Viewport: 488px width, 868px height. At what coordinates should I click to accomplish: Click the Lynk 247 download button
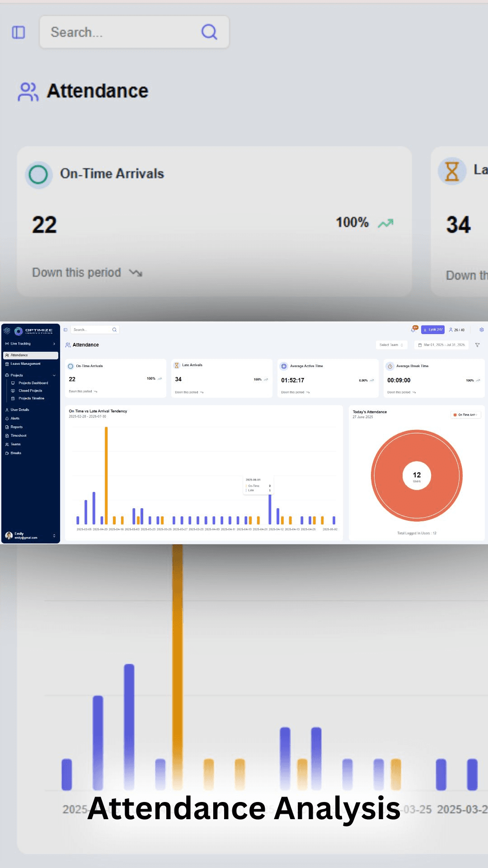coord(432,330)
